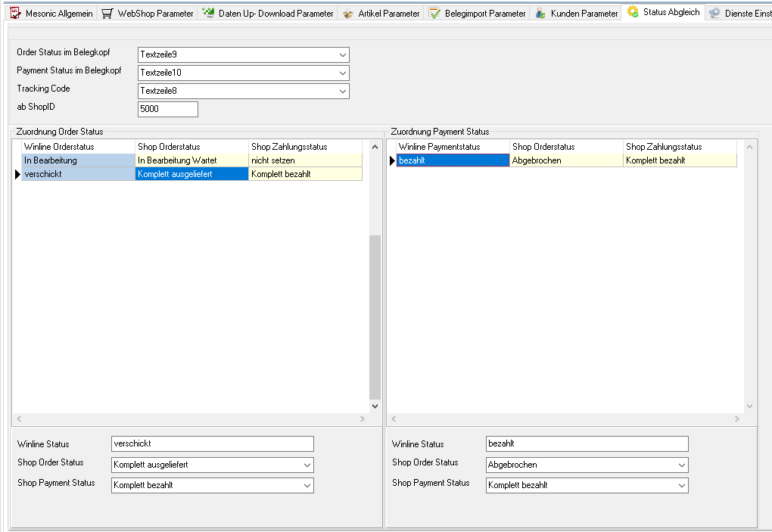Select the In Bearbeitung order status row
772x532 pixels.
pos(78,160)
